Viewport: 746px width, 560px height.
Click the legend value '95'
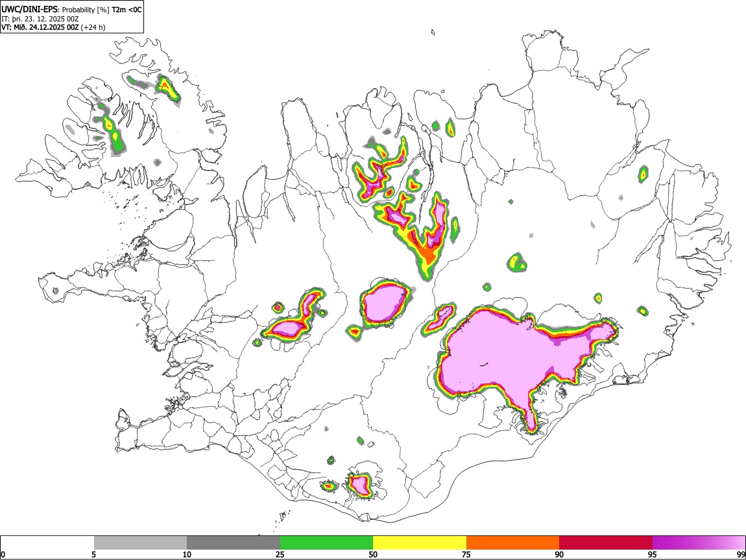653,554
